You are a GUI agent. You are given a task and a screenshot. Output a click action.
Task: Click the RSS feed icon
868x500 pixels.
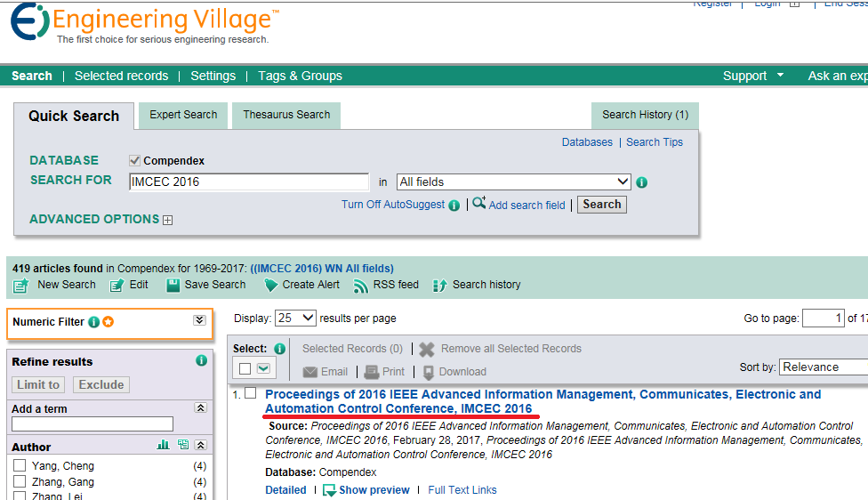360,286
